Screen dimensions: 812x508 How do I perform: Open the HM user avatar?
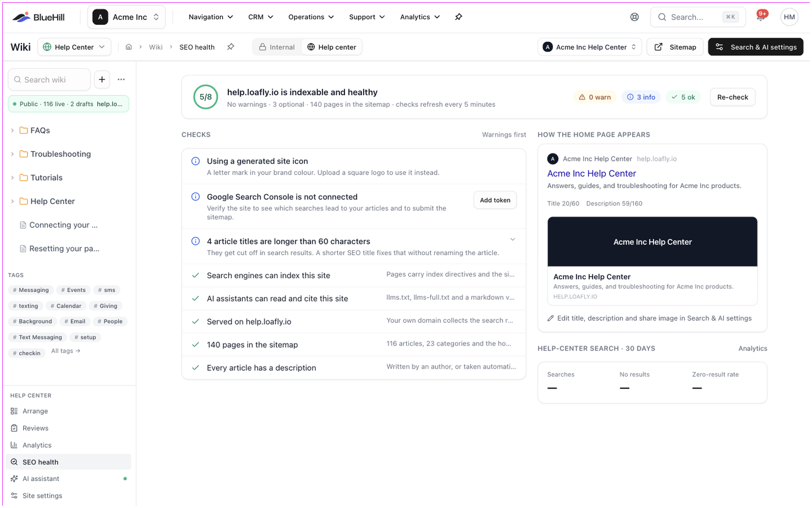coord(789,17)
